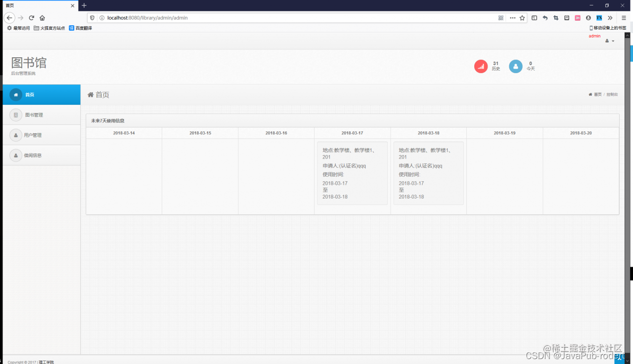
Task: Click the 2018-03-18 column header
Action: [429, 133]
